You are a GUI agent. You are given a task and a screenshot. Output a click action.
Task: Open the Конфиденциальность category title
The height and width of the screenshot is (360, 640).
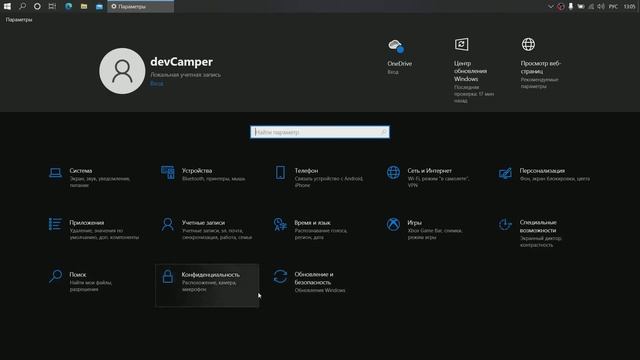[211, 275]
